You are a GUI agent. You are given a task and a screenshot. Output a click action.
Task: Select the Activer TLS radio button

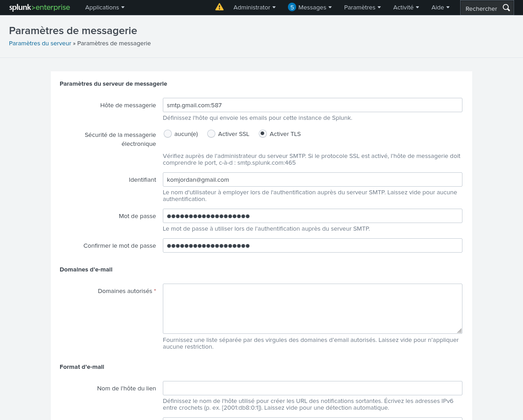(x=263, y=134)
